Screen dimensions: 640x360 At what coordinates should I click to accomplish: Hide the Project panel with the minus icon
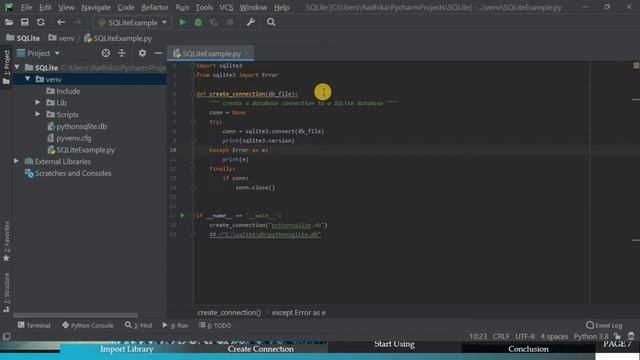tap(158, 53)
